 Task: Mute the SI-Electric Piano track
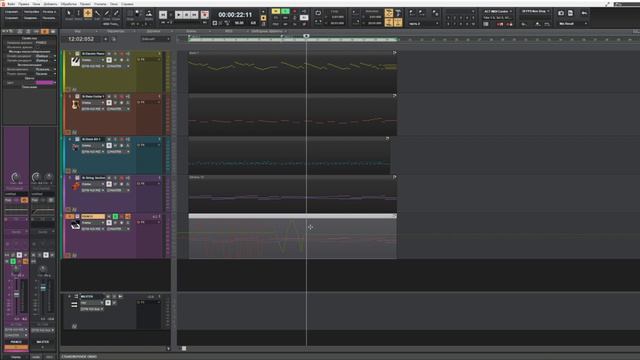click(109, 54)
